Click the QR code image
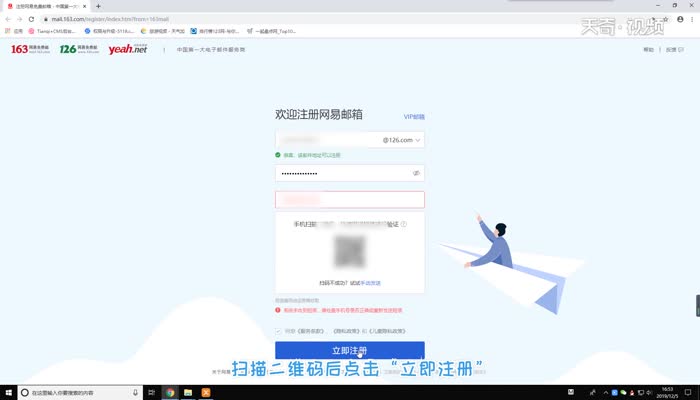Image resolution: width=700 pixels, height=400 pixels. [350, 251]
